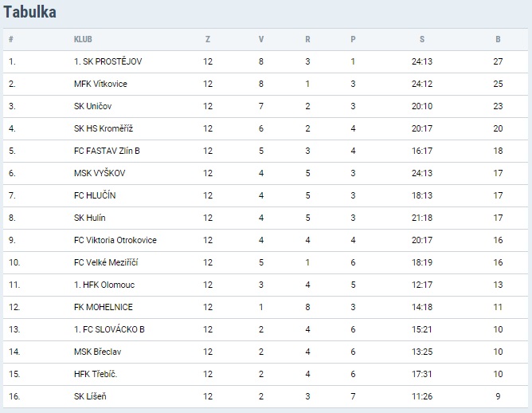Click the KLUB column header
The height and width of the screenshot is (413, 532).
(82, 39)
